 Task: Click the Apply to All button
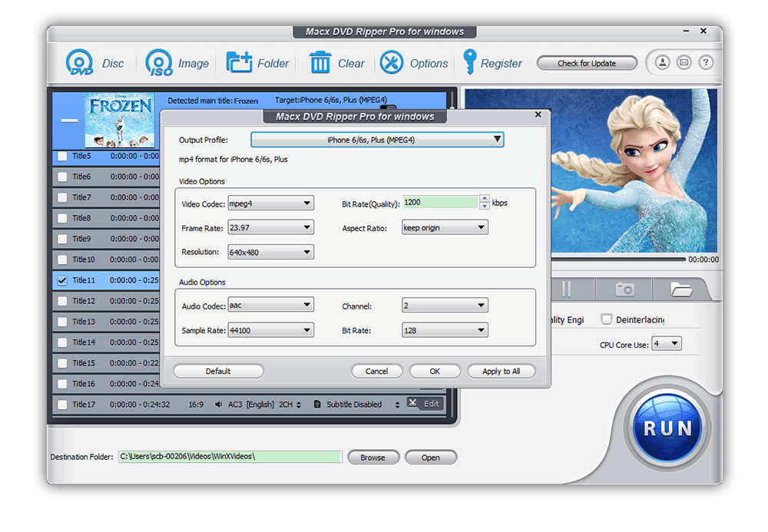(501, 371)
